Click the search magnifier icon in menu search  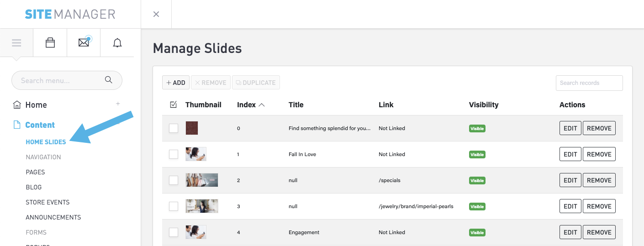(109, 80)
